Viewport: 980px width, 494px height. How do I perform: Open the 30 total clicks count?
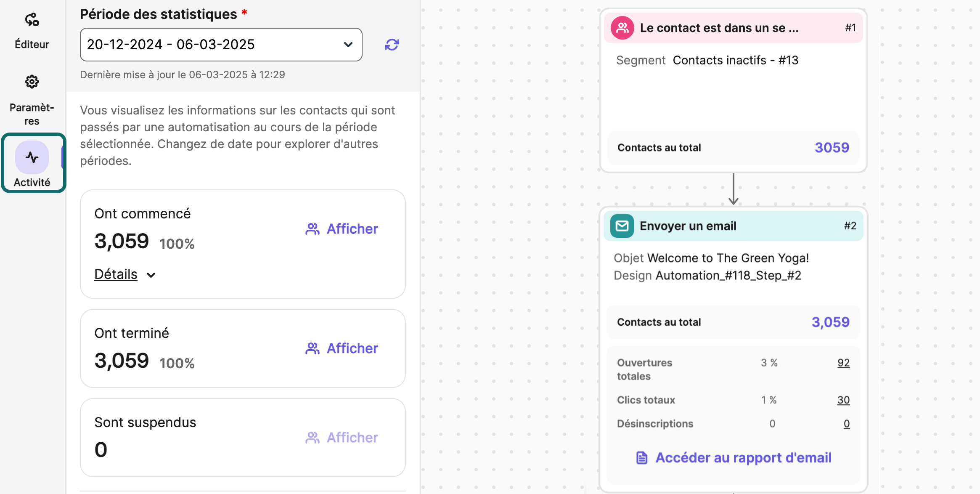(x=843, y=400)
